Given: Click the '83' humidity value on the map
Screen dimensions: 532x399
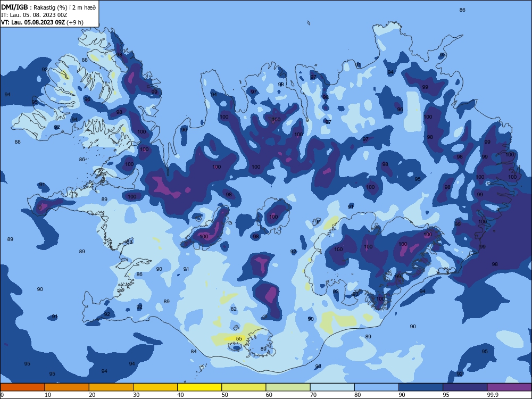Looking at the screenshot, I should click(129, 242).
